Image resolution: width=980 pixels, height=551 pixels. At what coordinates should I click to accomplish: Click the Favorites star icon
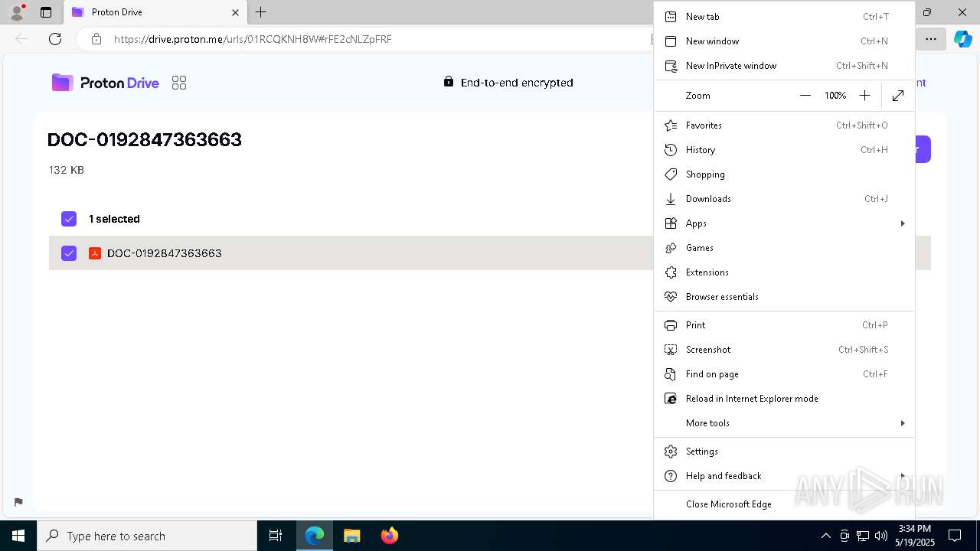[x=671, y=126]
